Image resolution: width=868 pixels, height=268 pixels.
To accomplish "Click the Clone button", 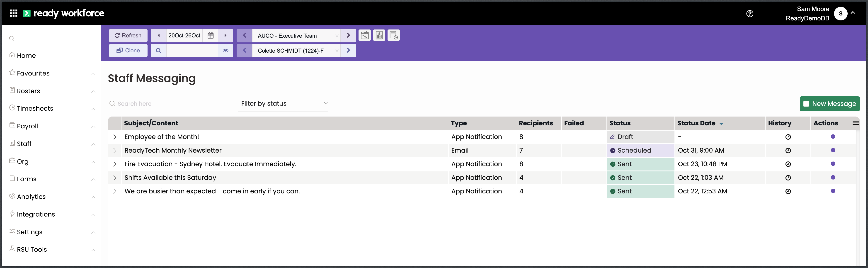I will pos(128,51).
